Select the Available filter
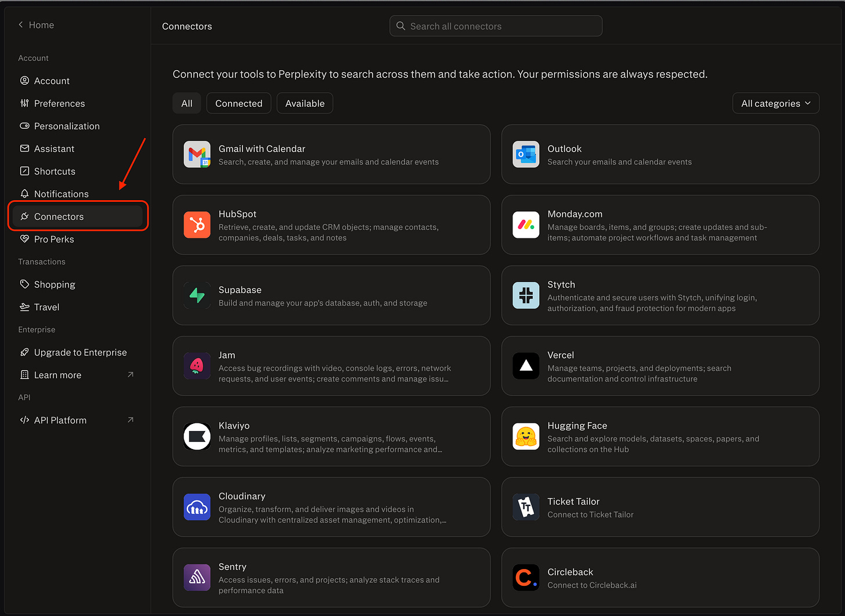Viewport: 845px width, 616px height. (304, 103)
